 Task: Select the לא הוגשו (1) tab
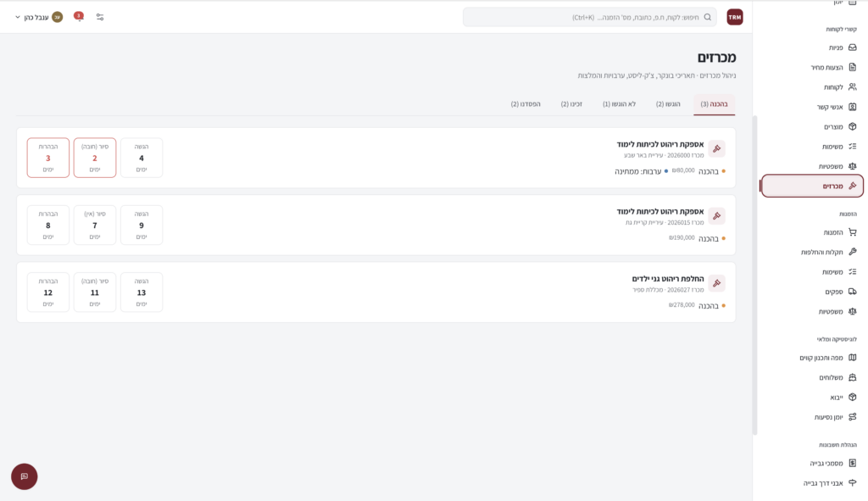[x=619, y=104]
